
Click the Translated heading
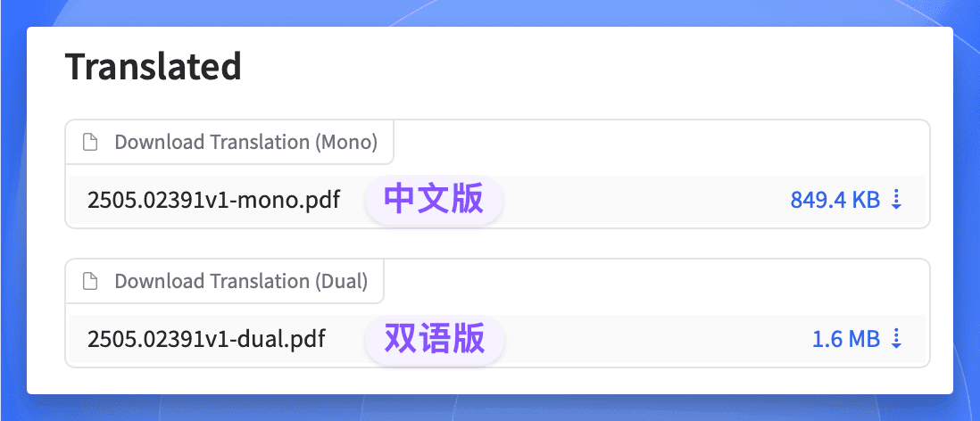pyautogui.click(x=154, y=67)
